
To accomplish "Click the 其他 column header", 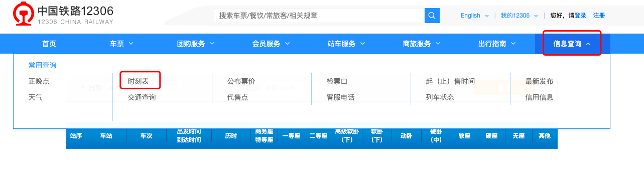I will tap(545, 136).
